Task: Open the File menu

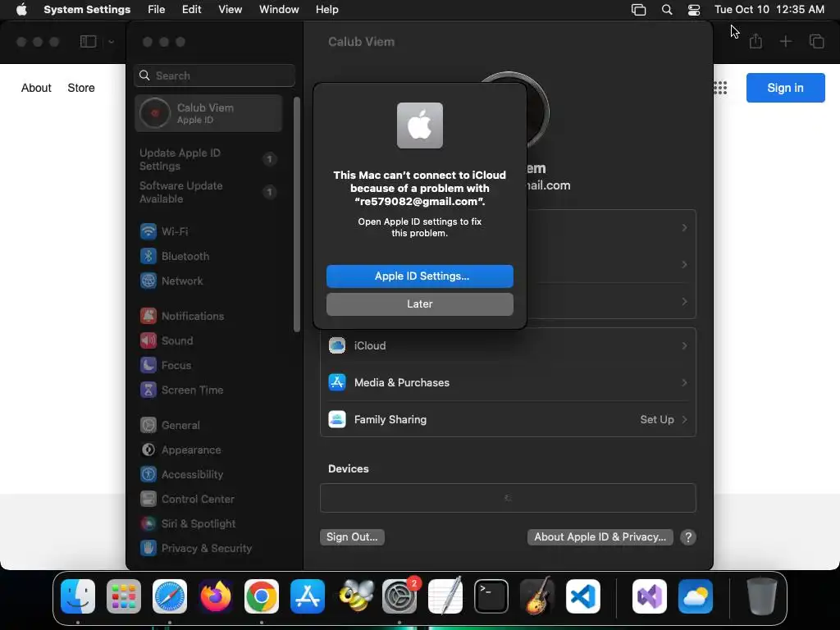Action: pyautogui.click(x=157, y=10)
